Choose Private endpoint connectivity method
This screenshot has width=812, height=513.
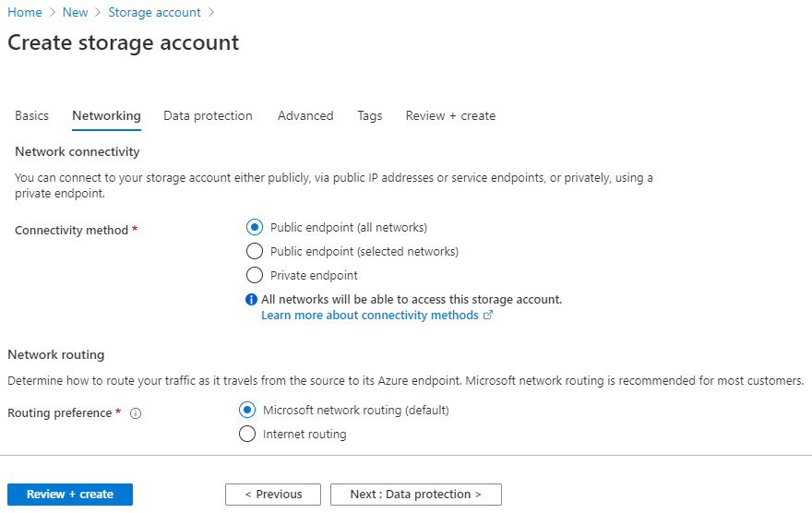pyautogui.click(x=255, y=275)
